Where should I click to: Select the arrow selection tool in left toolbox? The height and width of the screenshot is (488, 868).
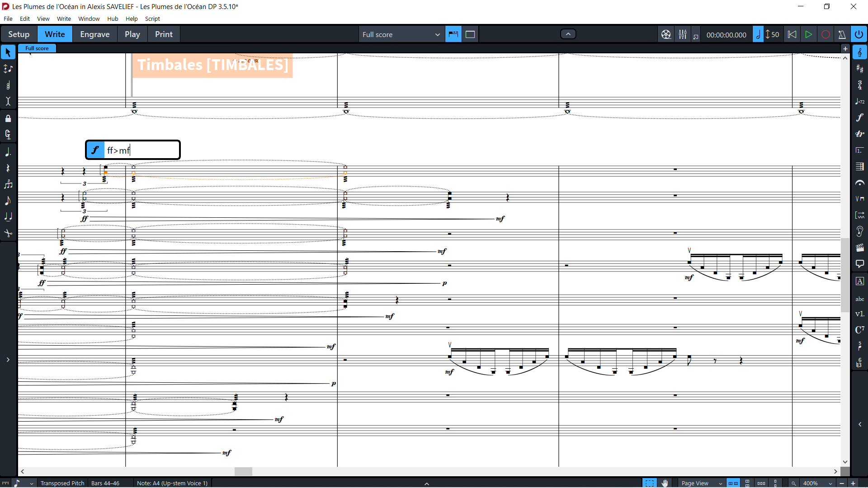click(8, 52)
